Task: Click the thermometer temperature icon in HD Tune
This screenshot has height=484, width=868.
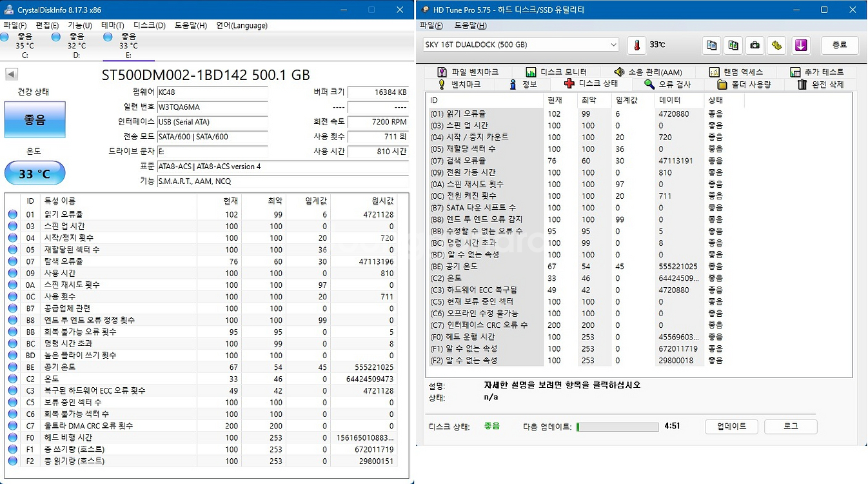Action: tap(636, 45)
